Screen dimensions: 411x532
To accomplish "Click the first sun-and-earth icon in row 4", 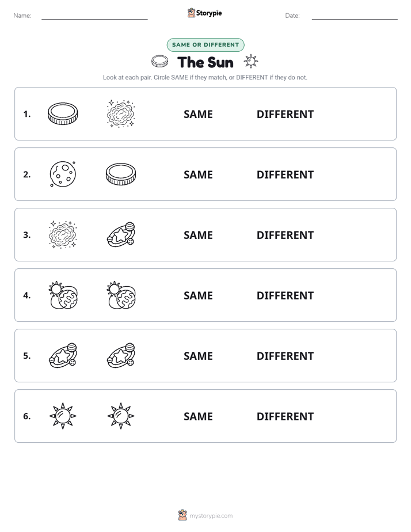I will coord(63,295).
